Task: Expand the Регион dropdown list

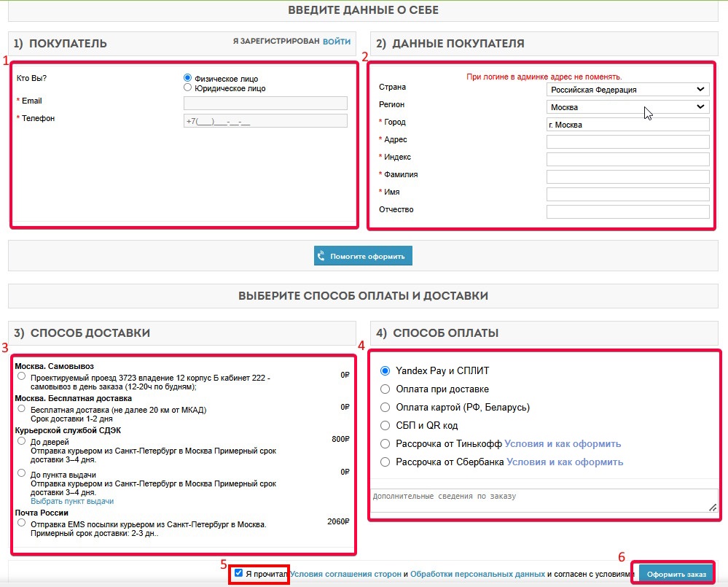Action: (x=627, y=107)
